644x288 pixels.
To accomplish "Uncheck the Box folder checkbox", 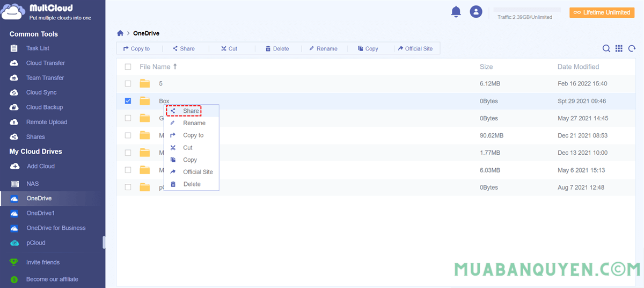I will pos(128,100).
